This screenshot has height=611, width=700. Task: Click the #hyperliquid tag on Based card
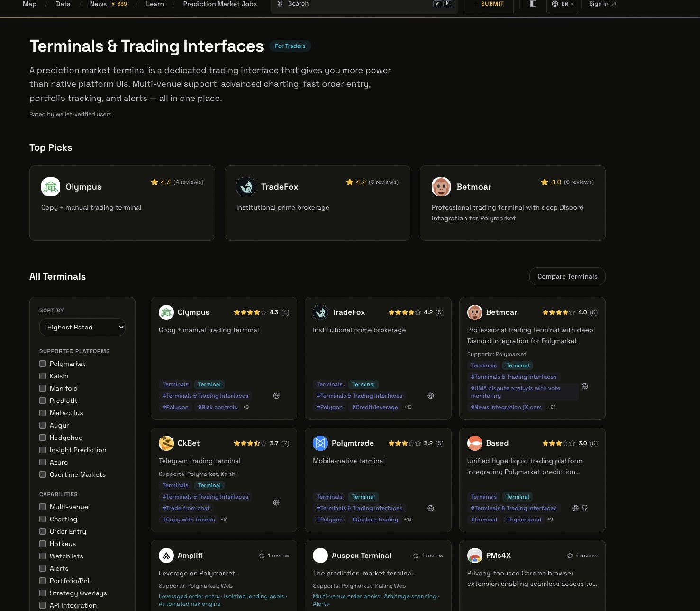[524, 520]
